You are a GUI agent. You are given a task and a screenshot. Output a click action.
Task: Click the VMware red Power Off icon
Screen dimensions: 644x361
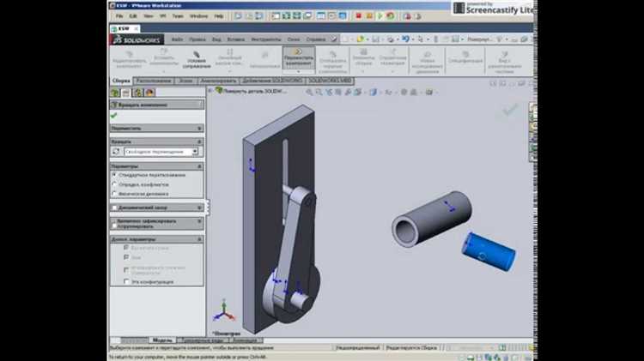pos(358,16)
